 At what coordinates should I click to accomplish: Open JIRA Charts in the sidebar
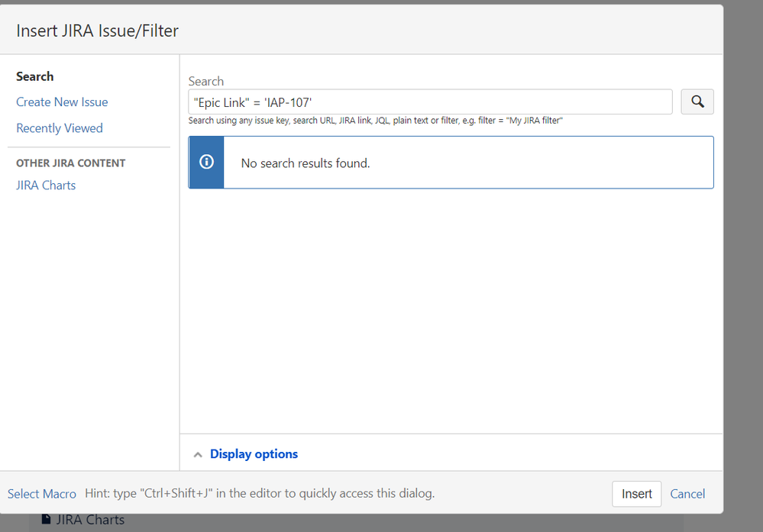click(46, 185)
